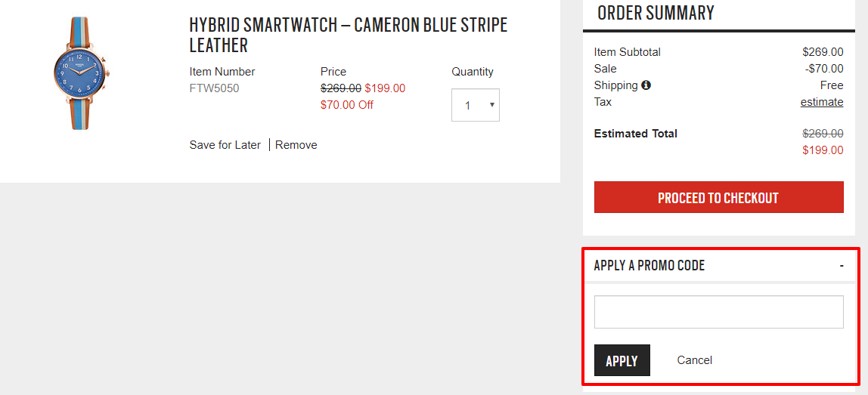Viewport: 868px width, 395px height.
Task: Click the item number FTW5050
Action: point(214,88)
